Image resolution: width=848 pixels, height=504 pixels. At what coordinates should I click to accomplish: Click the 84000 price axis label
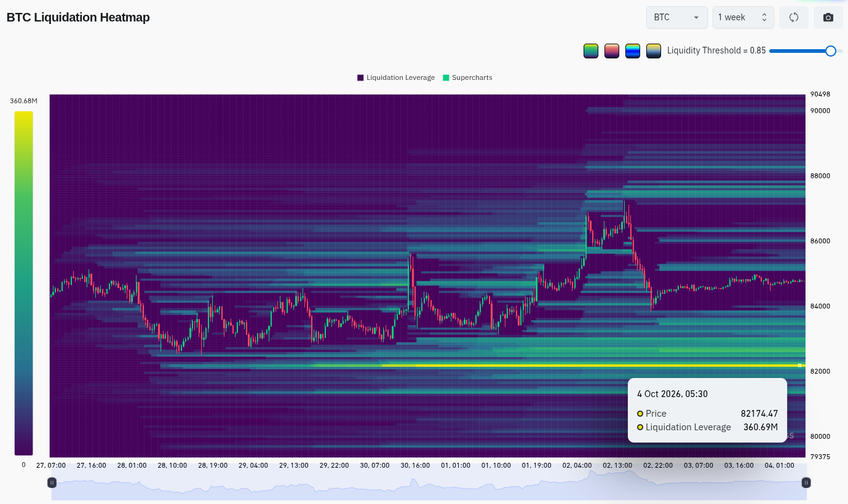pos(820,306)
